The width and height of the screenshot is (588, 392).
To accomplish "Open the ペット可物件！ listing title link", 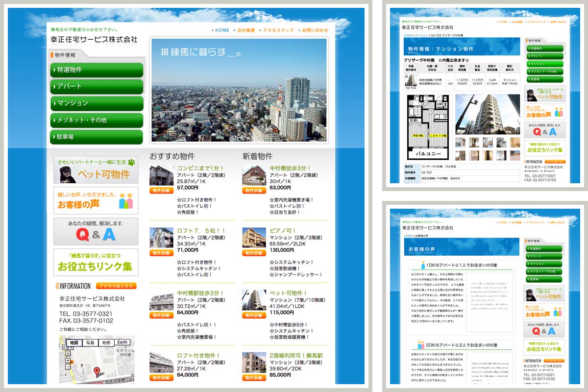I will click(x=288, y=293).
